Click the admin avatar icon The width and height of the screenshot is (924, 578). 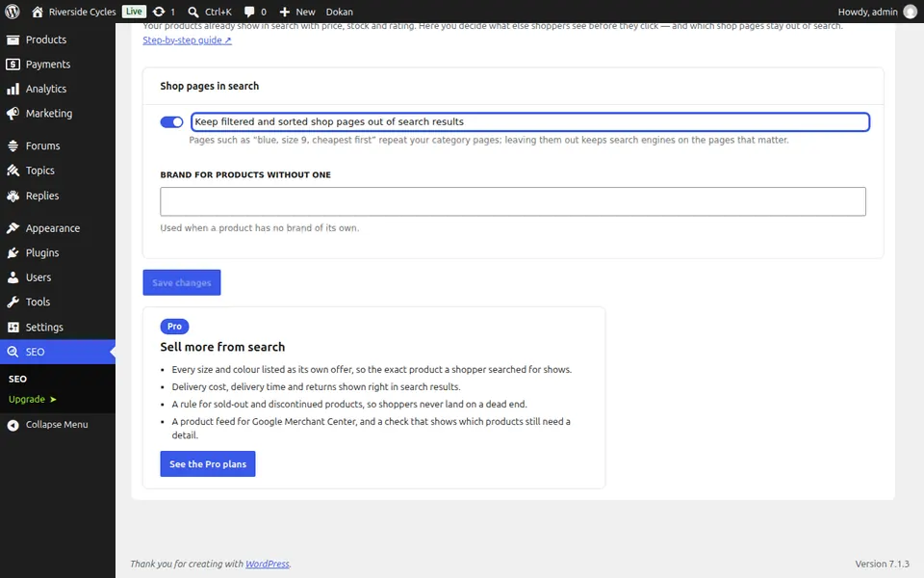[910, 12]
